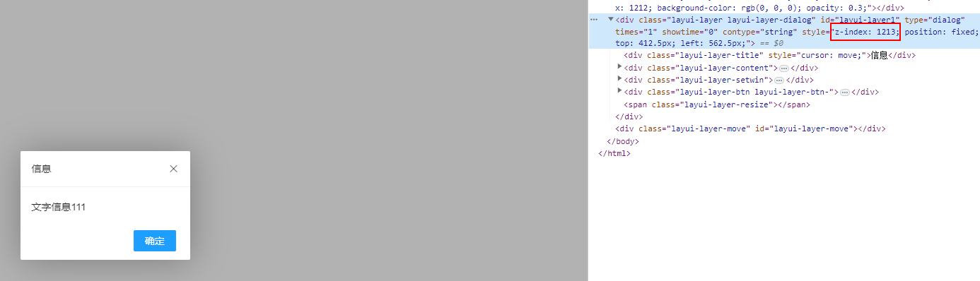Click the ellipsis badge in layui-layer-setwin row
The image size is (980, 281).
(779, 80)
